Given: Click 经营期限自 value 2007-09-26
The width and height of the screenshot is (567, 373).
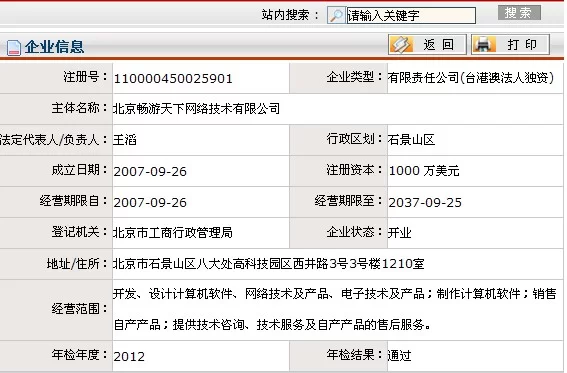Looking at the screenshot, I should coord(150,202).
